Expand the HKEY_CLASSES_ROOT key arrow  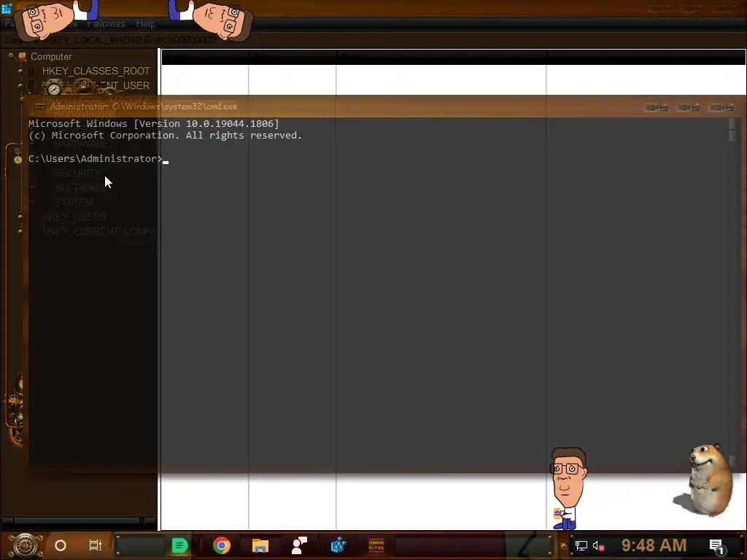pos(20,71)
